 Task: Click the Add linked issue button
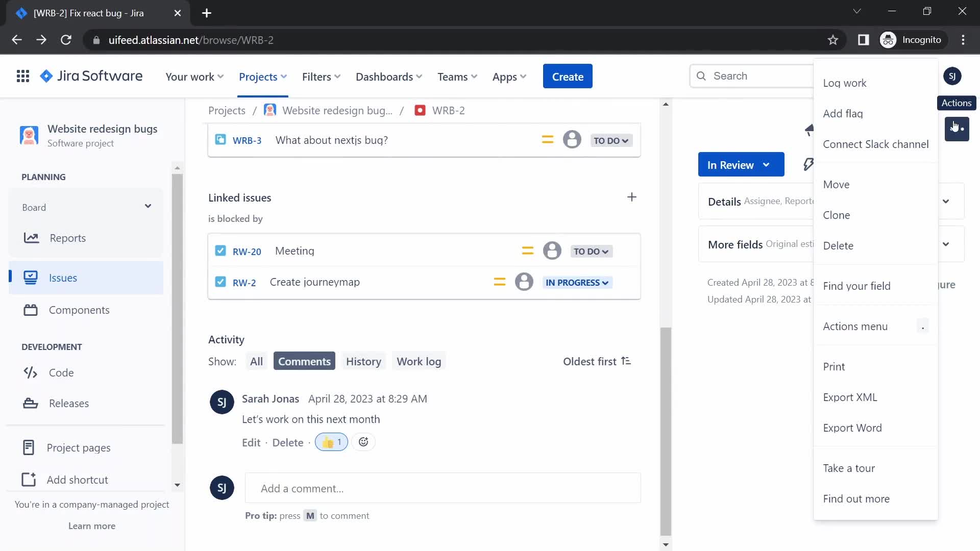pos(631,197)
